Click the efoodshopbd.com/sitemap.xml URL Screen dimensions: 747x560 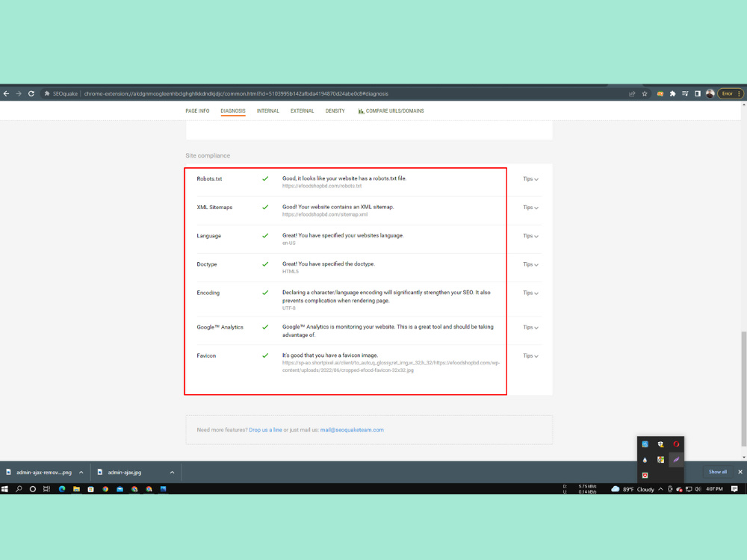coord(324,215)
